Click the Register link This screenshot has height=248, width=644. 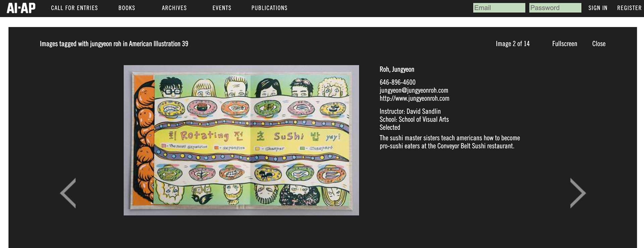629,8
